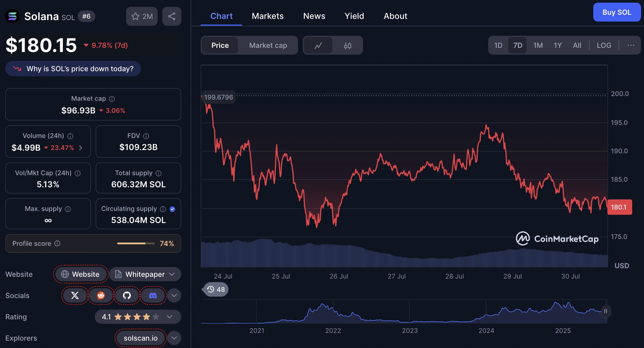Screen dimensions: 644x348
Task: Open the About tab
Action: tap(395, 16)
